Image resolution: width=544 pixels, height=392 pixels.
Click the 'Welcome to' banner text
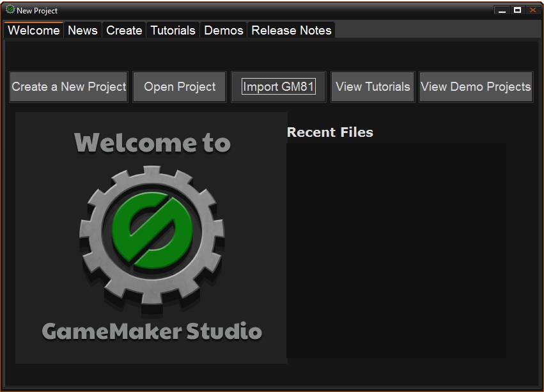(x=152, y=143)
